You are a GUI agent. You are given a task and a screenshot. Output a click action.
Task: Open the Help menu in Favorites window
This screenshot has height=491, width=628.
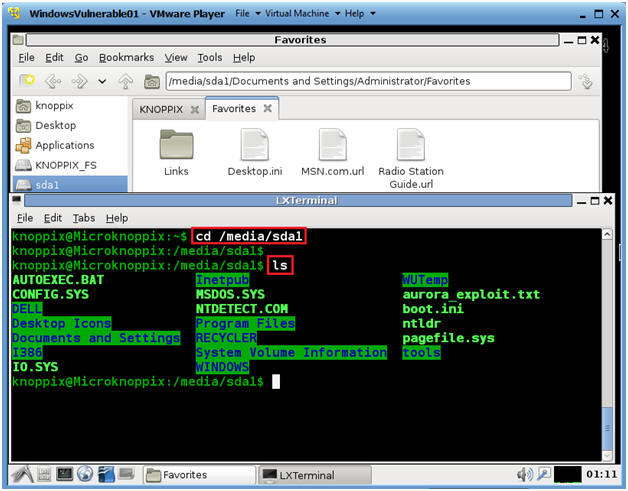click(244, 58)
